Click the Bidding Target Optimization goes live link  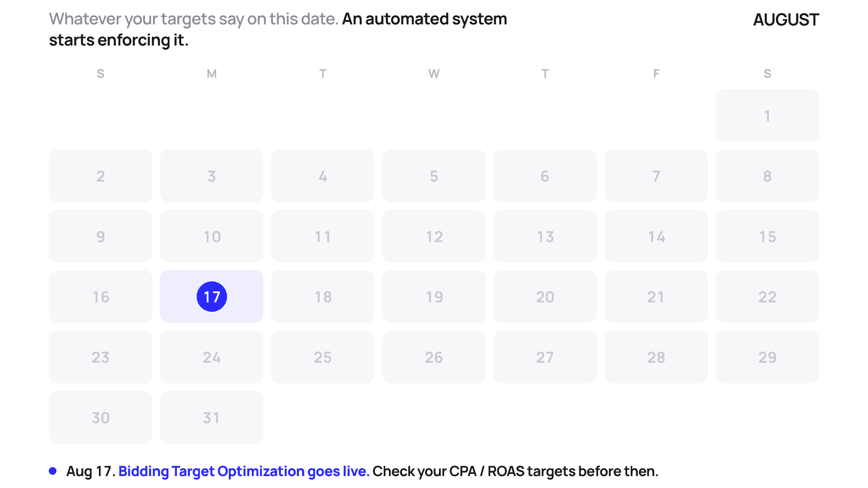244,471
